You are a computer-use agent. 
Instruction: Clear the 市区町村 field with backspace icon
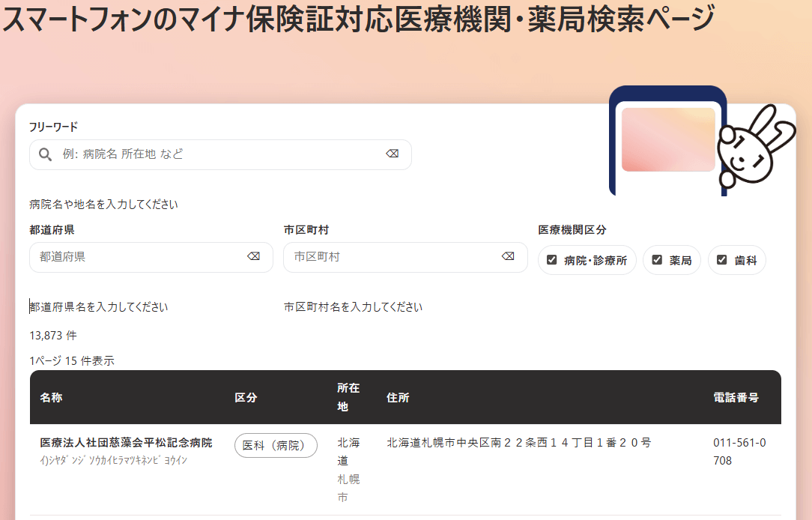tap(508, 257)
